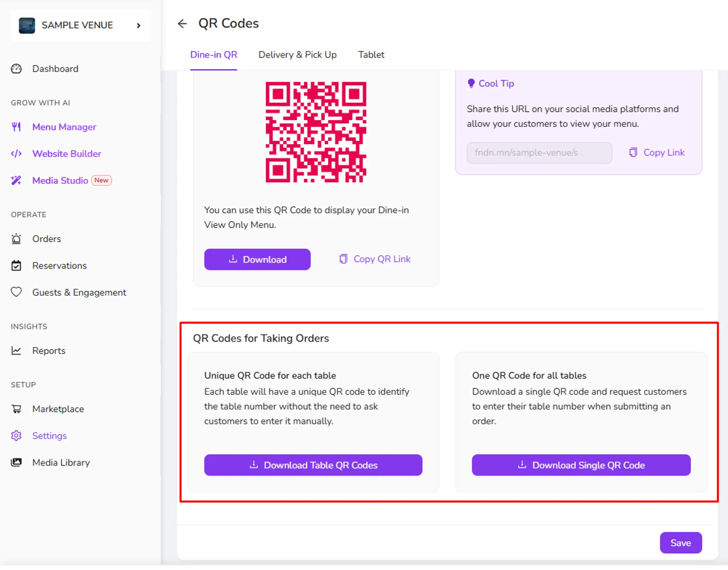Open Website Builder in the sidebar

point(67,154)
